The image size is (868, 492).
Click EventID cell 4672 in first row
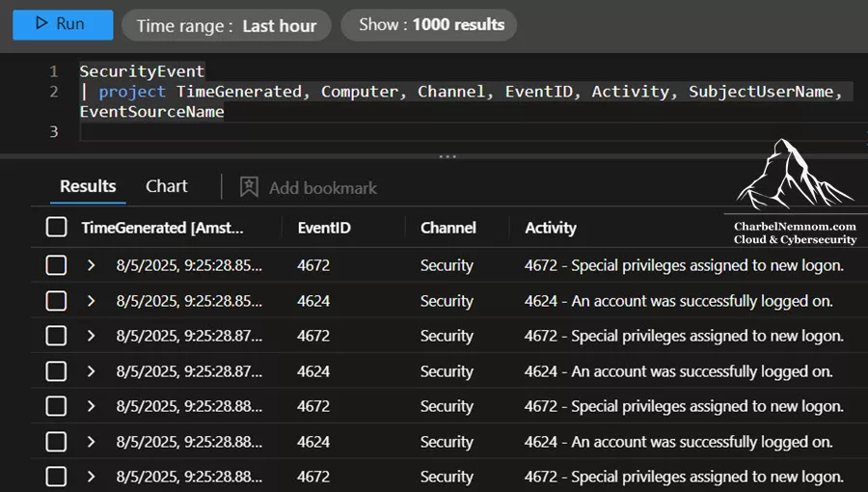313,265
